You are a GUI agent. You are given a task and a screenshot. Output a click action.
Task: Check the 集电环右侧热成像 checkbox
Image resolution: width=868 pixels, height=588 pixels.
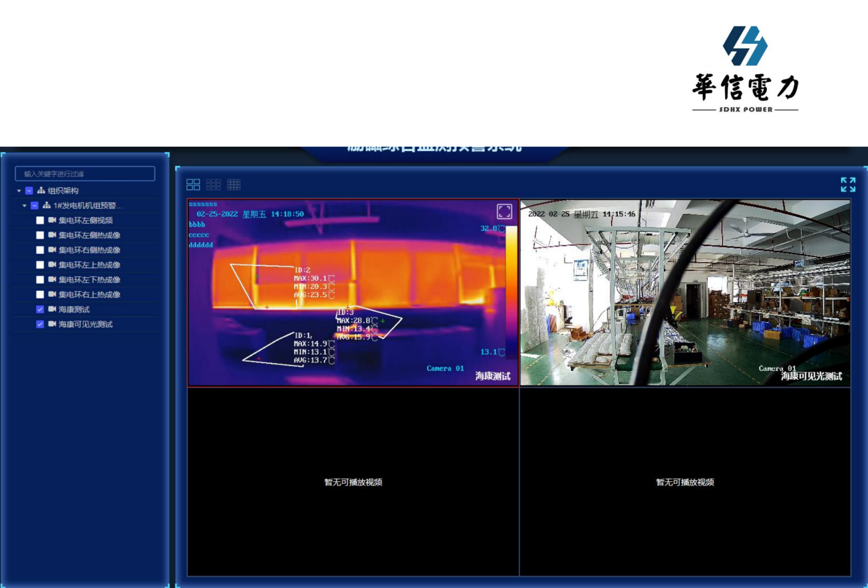tap(40, 250)
